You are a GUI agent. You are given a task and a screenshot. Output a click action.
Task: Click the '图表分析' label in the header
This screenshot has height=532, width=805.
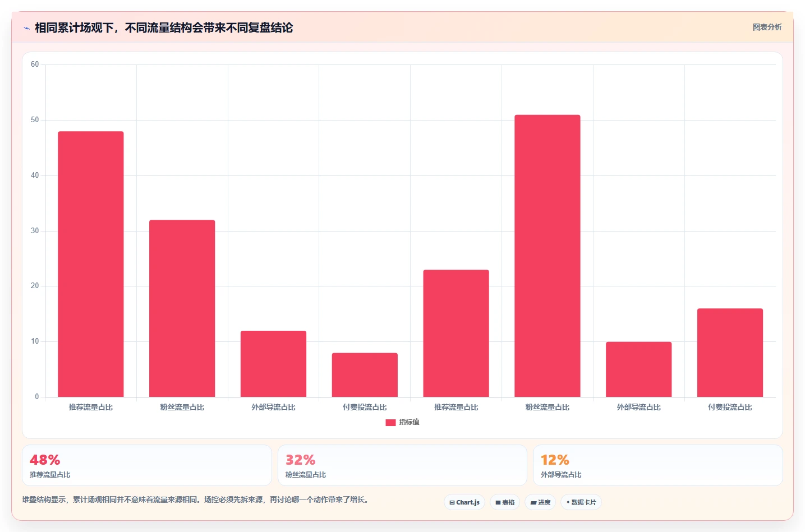coord(767,27)
